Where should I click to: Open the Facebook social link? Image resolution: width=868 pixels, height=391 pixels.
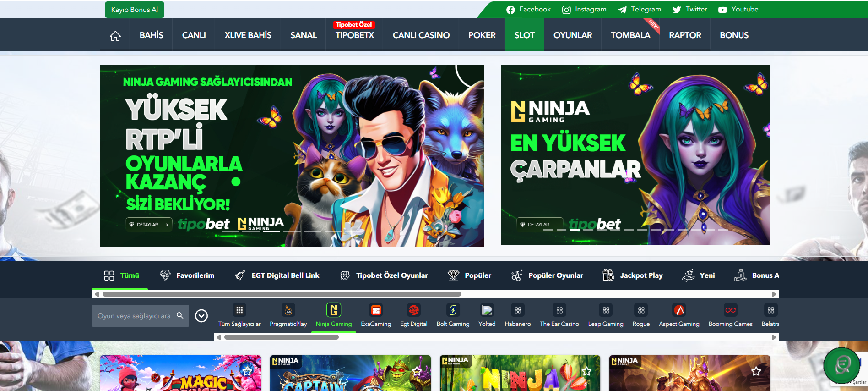click(528, 10)
